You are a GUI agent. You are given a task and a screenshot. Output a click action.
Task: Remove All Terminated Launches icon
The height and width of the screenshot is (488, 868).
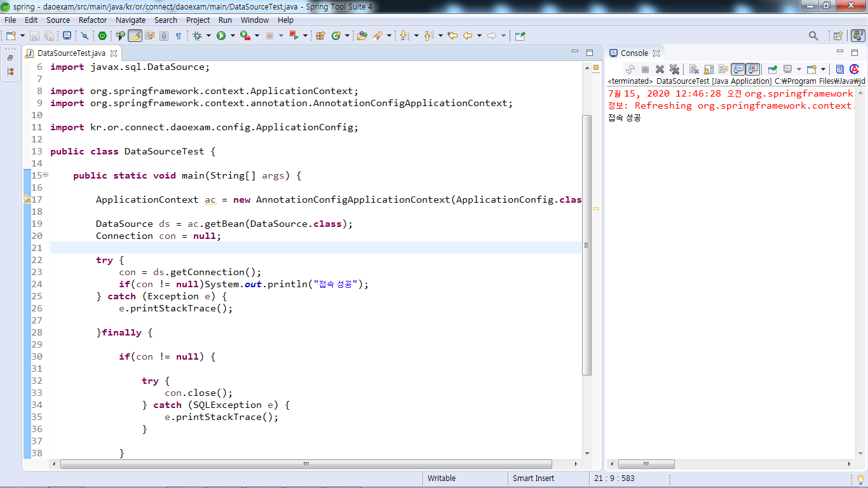(x=674, y=69)
